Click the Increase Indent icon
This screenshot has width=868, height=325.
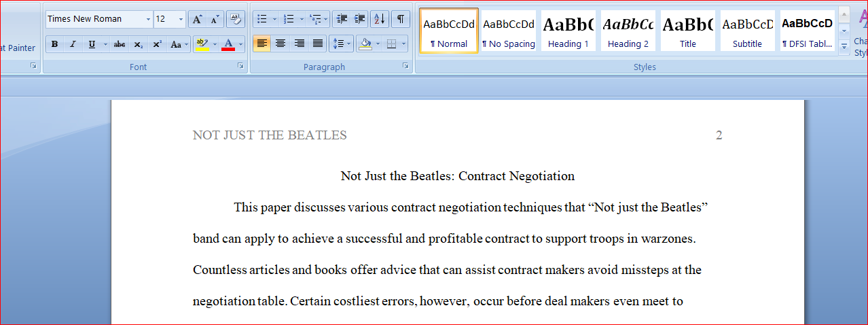click(x=359, y=19)
